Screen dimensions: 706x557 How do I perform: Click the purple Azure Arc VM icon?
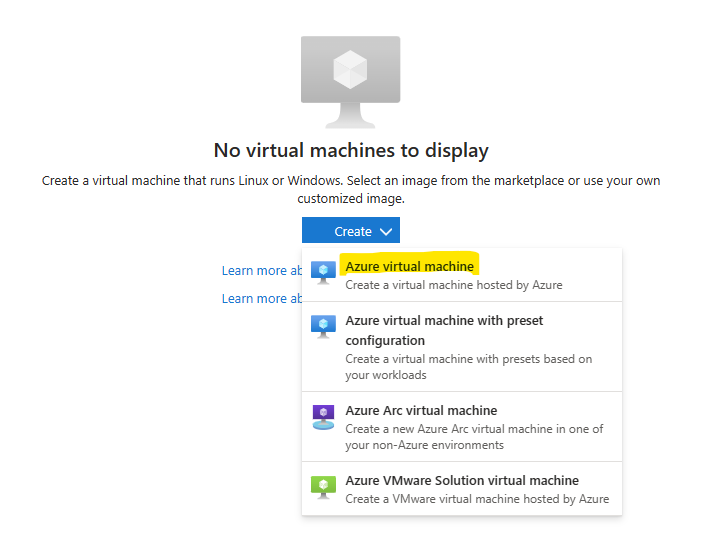point(323,417)
